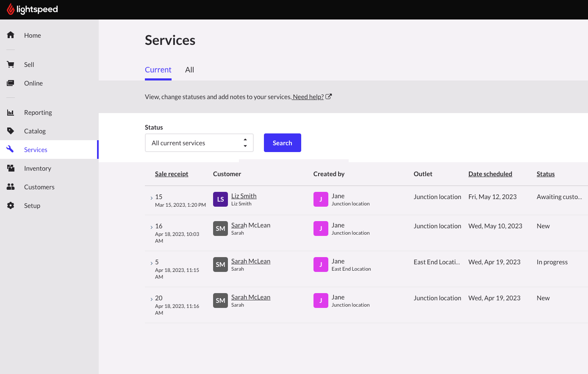Expand the sale receipt 16 row
This screenshot has height=374, width=588.
tap(152, 227)
